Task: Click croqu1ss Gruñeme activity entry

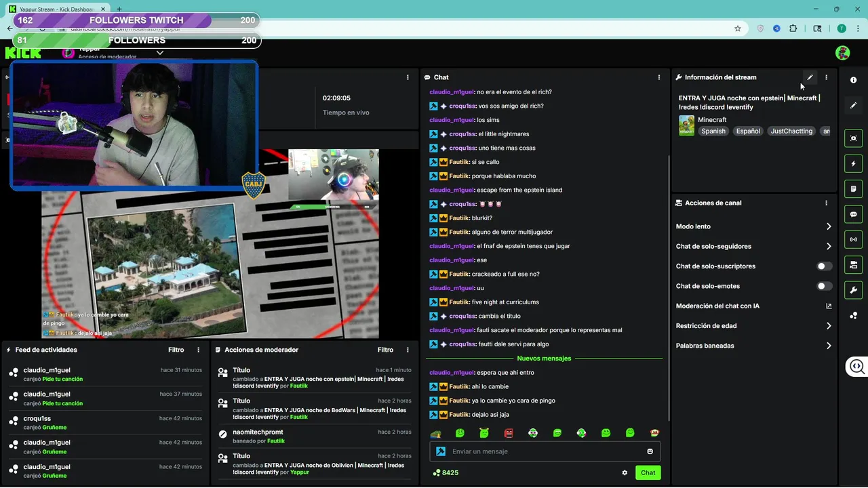Action: 106,423
